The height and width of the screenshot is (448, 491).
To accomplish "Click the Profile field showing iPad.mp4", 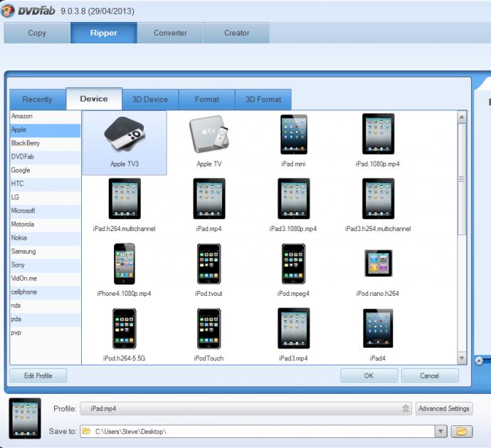I will click(x=245, y=409).
